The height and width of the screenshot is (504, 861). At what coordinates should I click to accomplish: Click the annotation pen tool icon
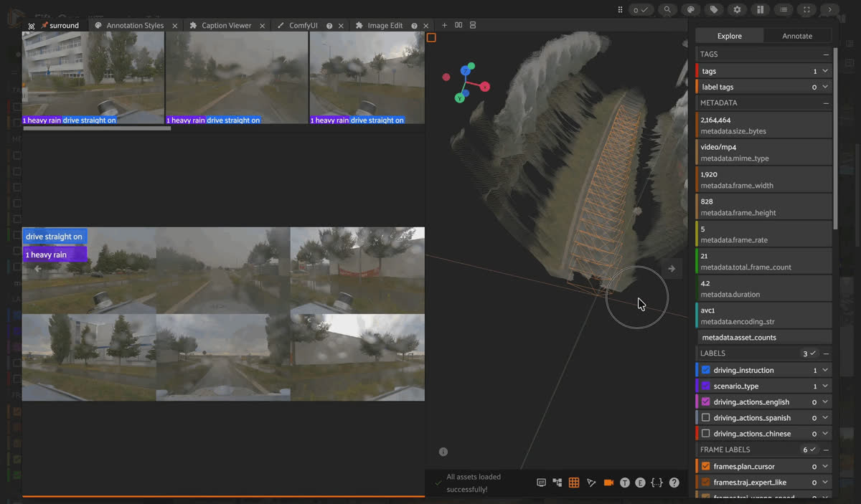pos(591,482)
